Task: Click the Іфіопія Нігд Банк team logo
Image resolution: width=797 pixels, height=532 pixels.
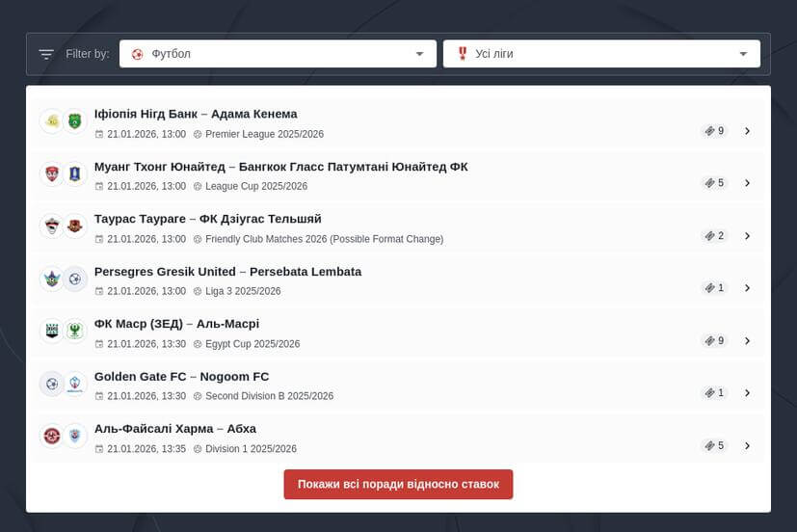Action: [51, 121]
